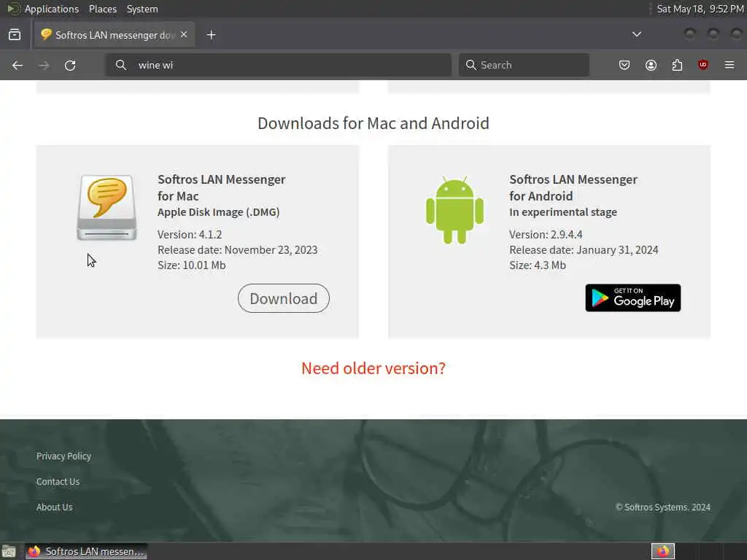Expand the list all tabs chevron

coord(636,34)
